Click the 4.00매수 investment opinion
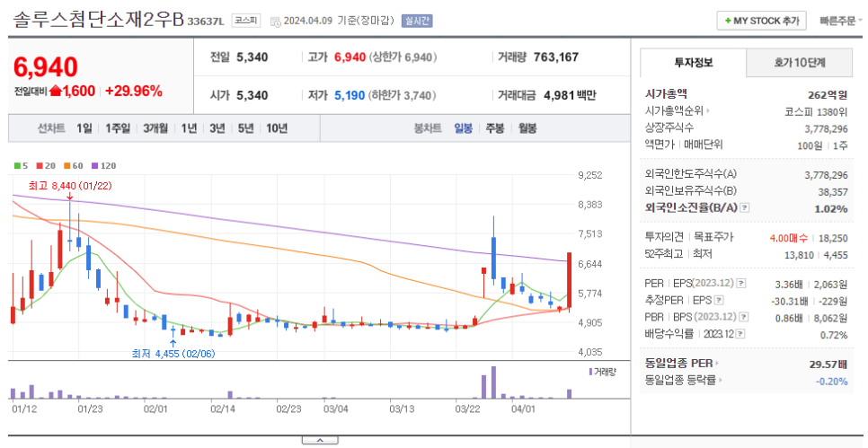The image size is (868, 448). [788, 237]
